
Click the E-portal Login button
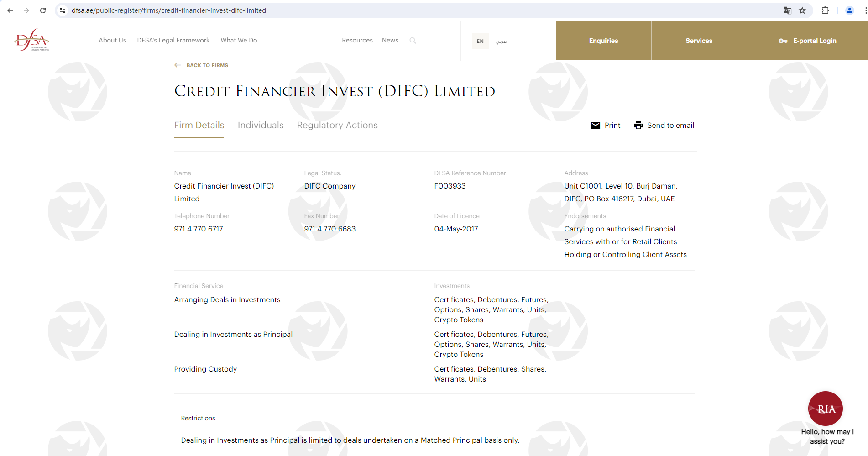point(807,41)
